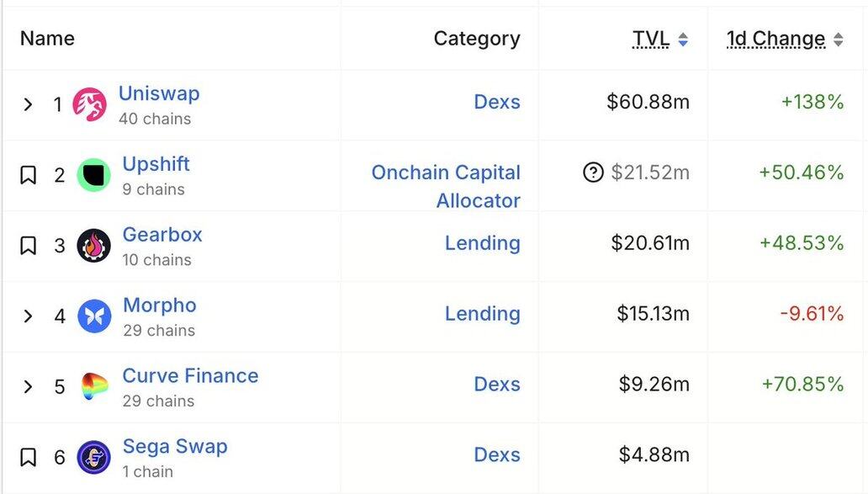868x494 pixels.
Task: Click the Curve Finance rainbow logo
Action: coord(94,387)
